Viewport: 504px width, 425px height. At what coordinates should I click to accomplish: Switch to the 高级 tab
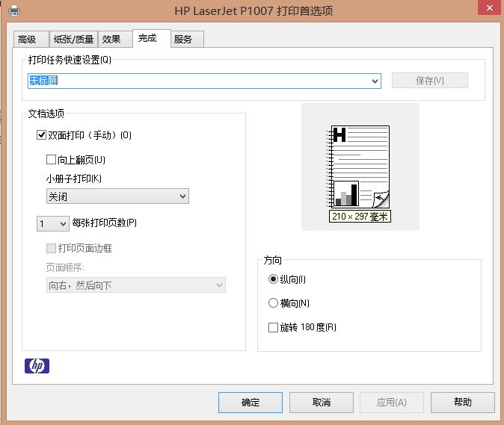click(28, 40)
